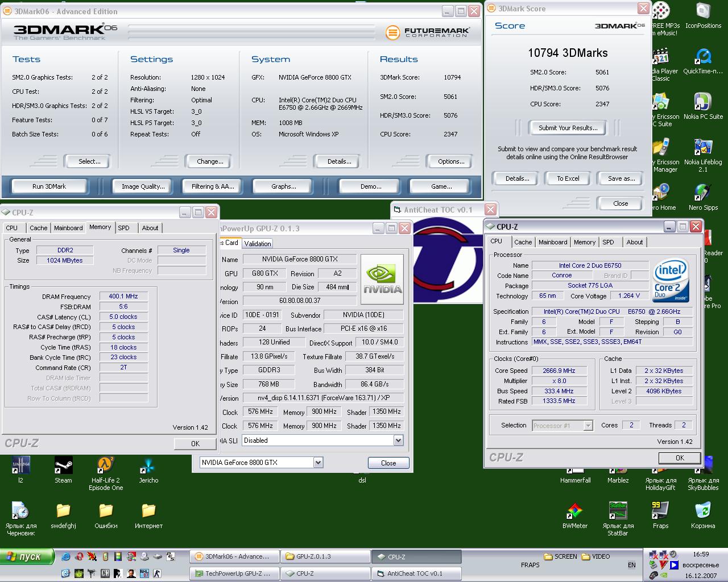Open пуск Start menu

click(27, 556)
